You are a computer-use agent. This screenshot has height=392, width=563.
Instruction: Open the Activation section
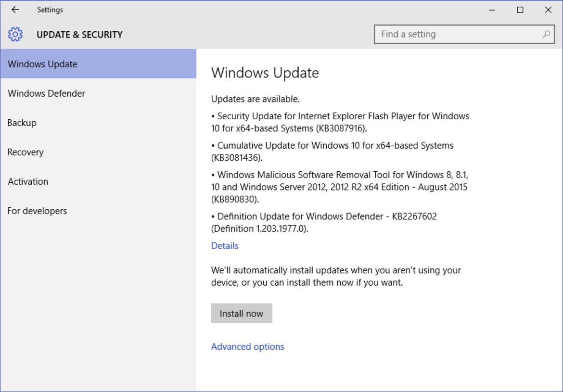pyautogui.click(x=28, y=181)
